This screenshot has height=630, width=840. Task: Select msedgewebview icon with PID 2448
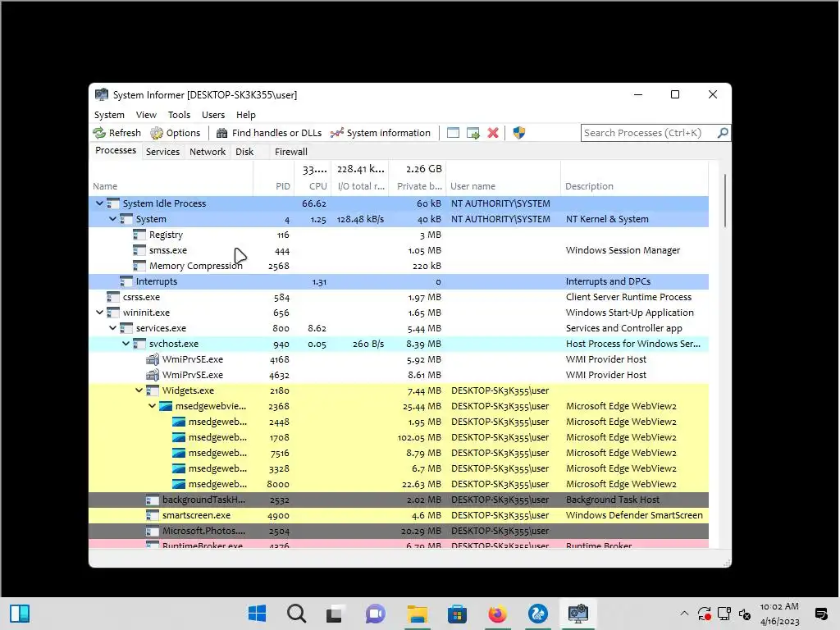tap(179, 422)
